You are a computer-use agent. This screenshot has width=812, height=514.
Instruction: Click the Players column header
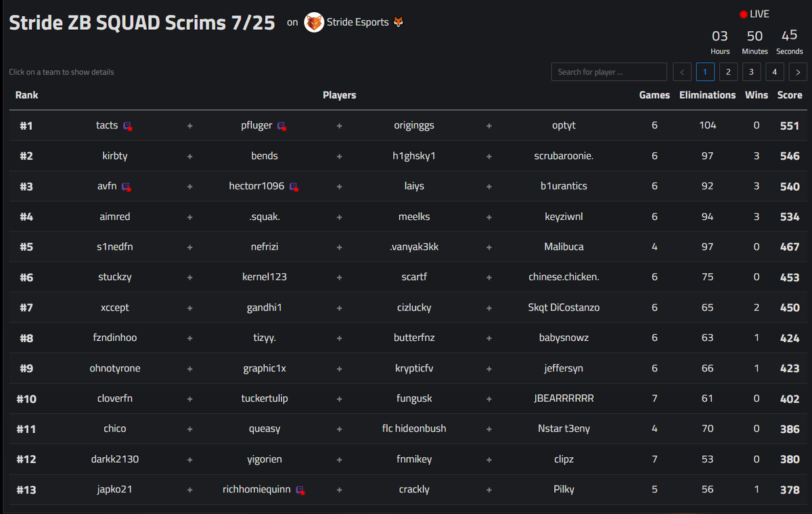[x=339, y=95]
